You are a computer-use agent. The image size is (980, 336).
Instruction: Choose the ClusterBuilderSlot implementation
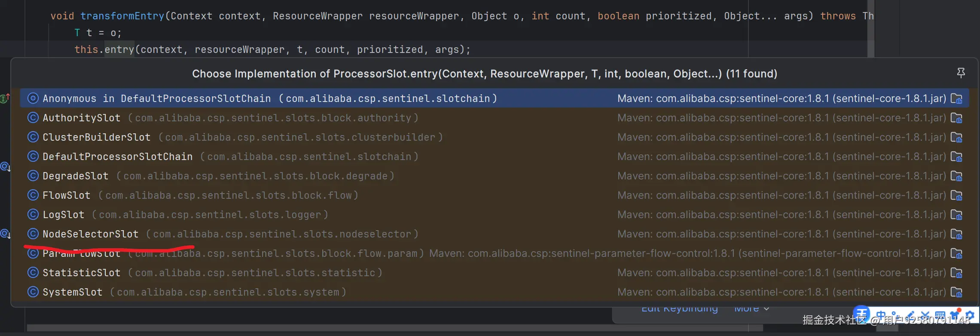point(494,137)
